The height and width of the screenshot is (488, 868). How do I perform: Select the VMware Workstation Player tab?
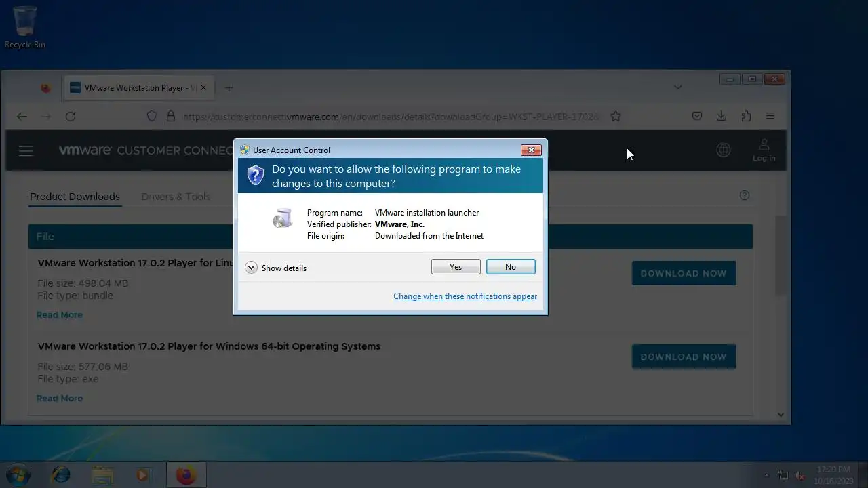[x=139, y=88]
